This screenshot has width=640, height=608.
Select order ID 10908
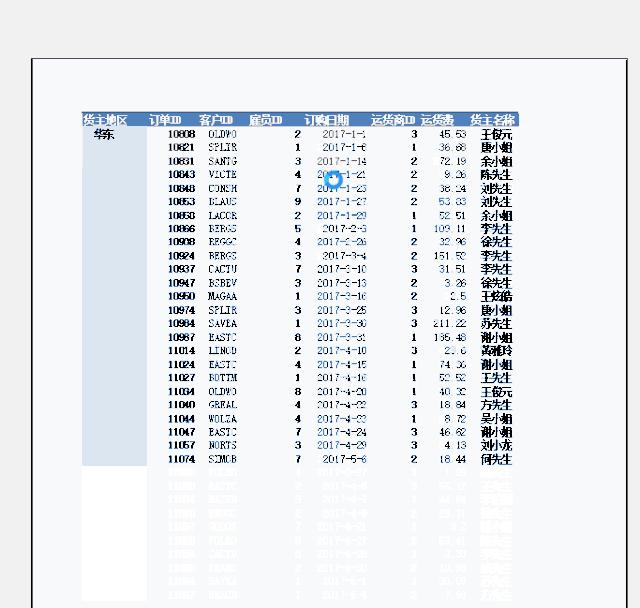[182, 242]
